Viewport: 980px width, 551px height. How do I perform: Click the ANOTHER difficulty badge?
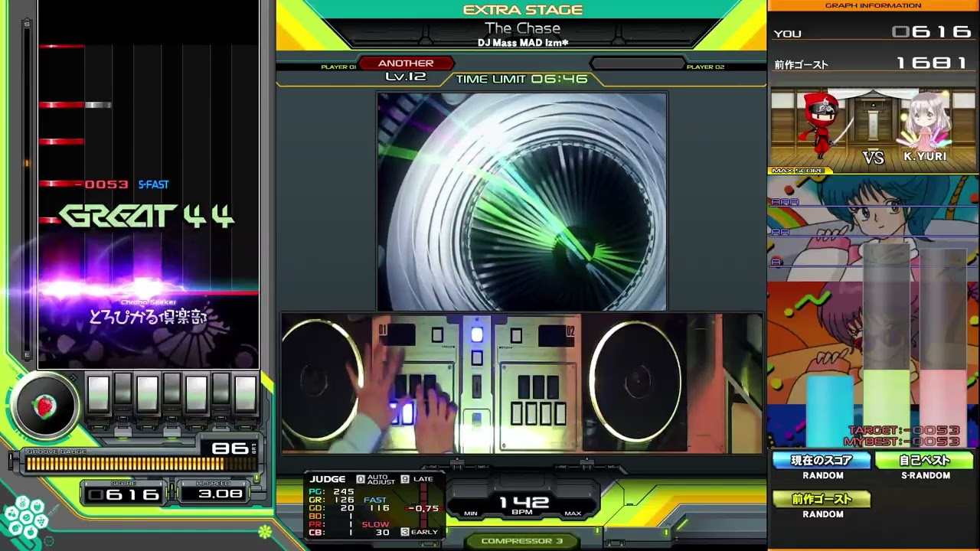tap(406, 64)
